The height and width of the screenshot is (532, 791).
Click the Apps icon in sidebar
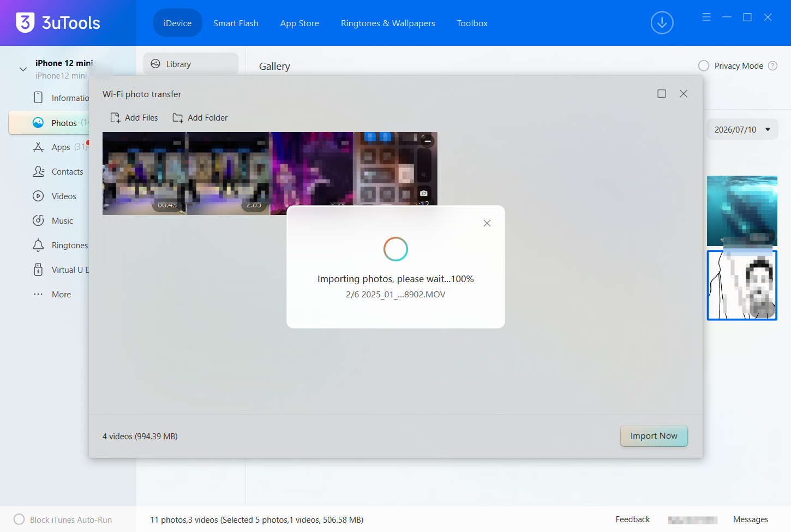pyautogui.click(x=38, y=147)
